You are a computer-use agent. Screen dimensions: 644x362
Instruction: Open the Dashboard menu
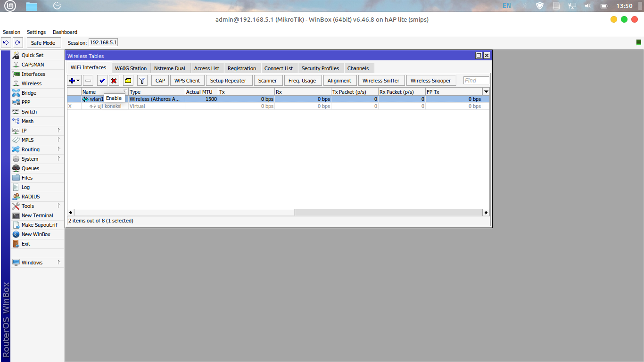65,32
